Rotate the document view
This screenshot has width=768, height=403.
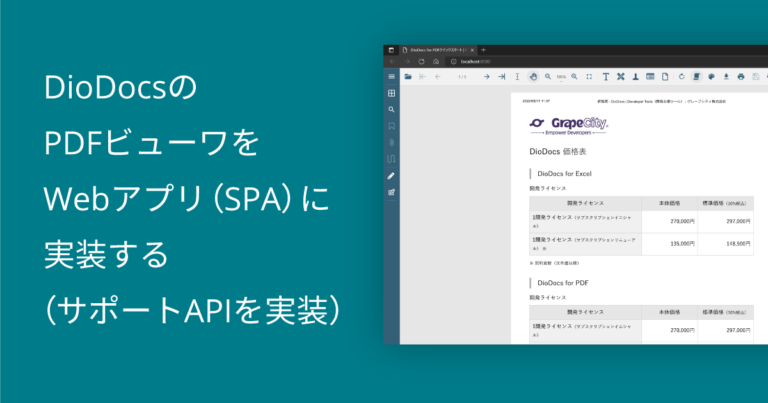pyautogui.click(x=681, y=77)
